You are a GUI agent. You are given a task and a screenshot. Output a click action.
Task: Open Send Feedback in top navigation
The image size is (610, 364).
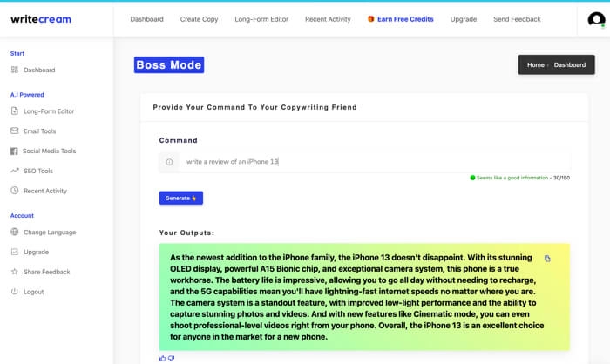tap(517, 19)
